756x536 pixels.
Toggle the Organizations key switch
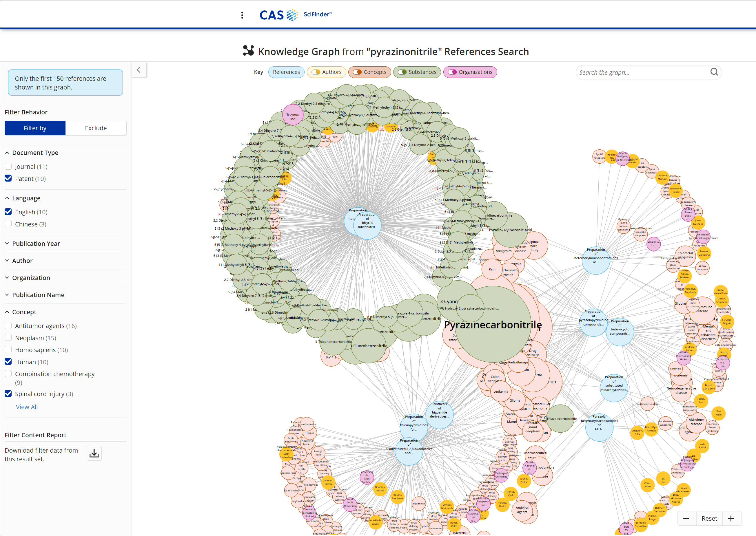click(x=453, y=72)
